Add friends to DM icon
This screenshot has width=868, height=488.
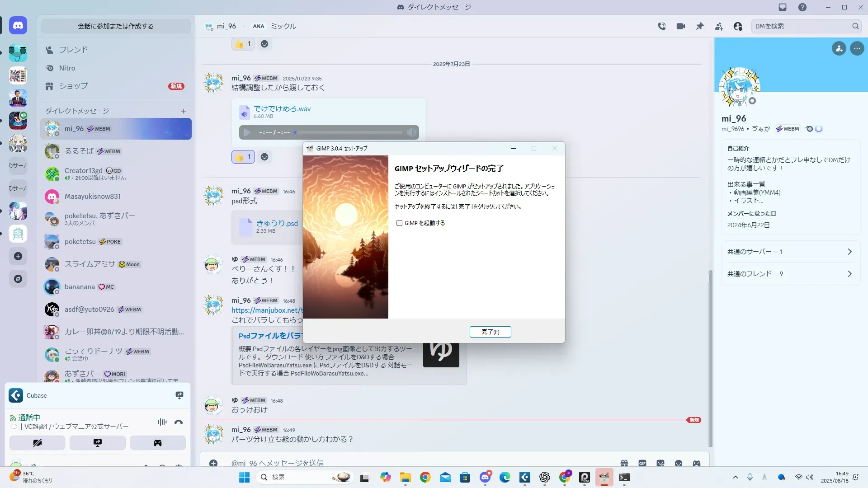(719, 26)
